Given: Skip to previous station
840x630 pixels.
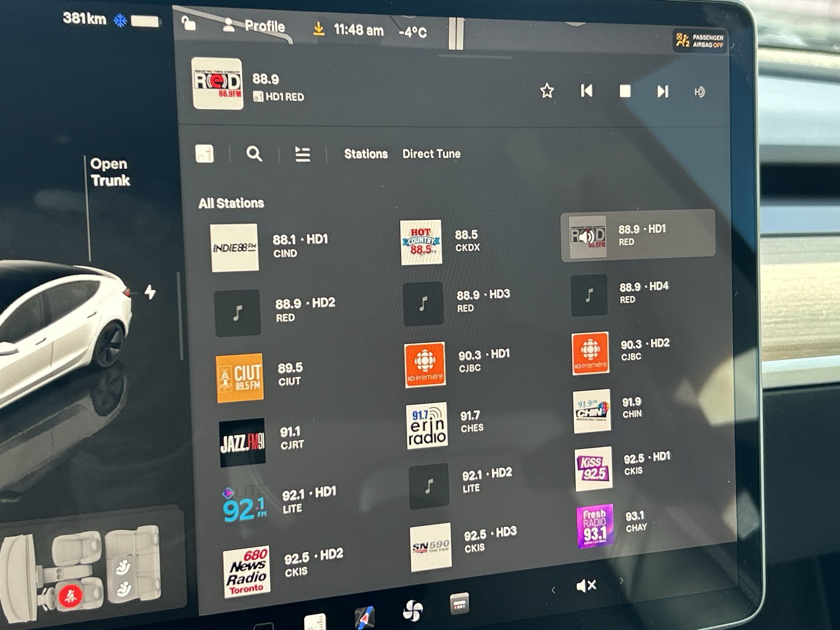Looking at the screenshot, I should pyautogui.click(x=586, y=91).
